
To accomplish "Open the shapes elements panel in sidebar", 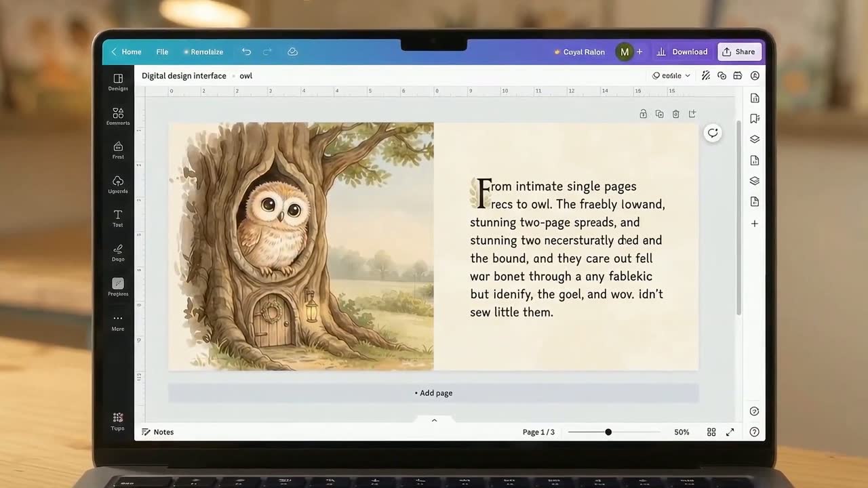I will point(118,116).
